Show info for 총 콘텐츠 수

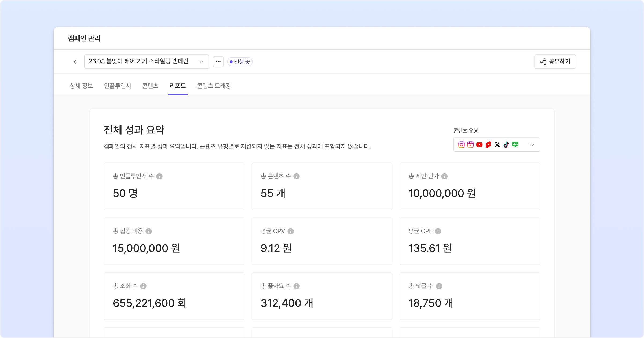[x=297, y=176]
